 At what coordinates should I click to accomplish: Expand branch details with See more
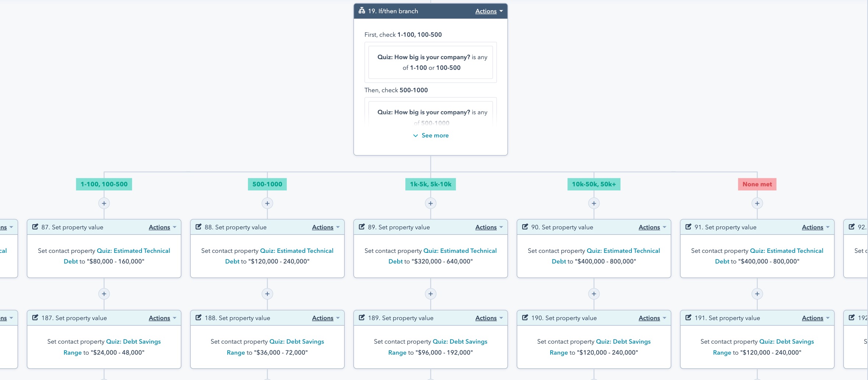click(x=431, y=135)
